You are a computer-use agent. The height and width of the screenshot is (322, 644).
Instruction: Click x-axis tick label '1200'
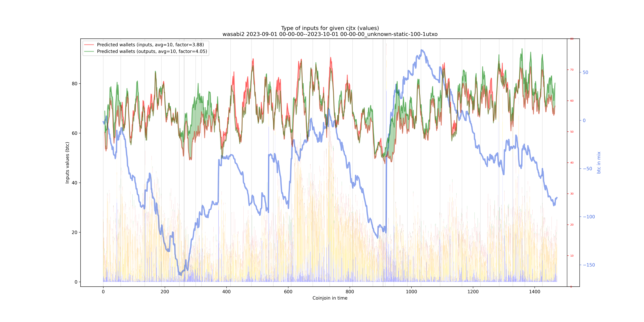tap(473, 292)
